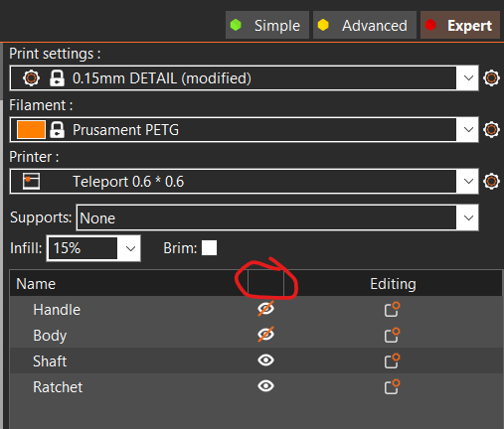
Task: Click the Name column header
Action: click(x=129, y=284)
